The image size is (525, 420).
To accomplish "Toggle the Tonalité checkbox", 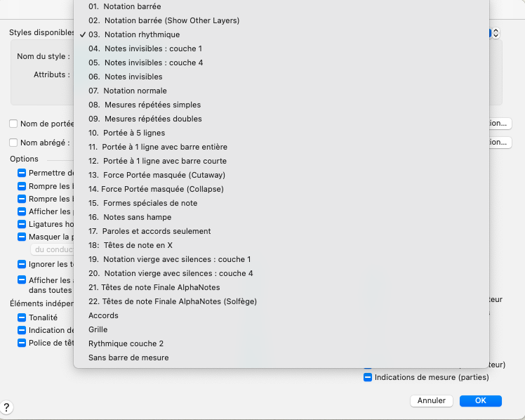I will click(22, 317).
